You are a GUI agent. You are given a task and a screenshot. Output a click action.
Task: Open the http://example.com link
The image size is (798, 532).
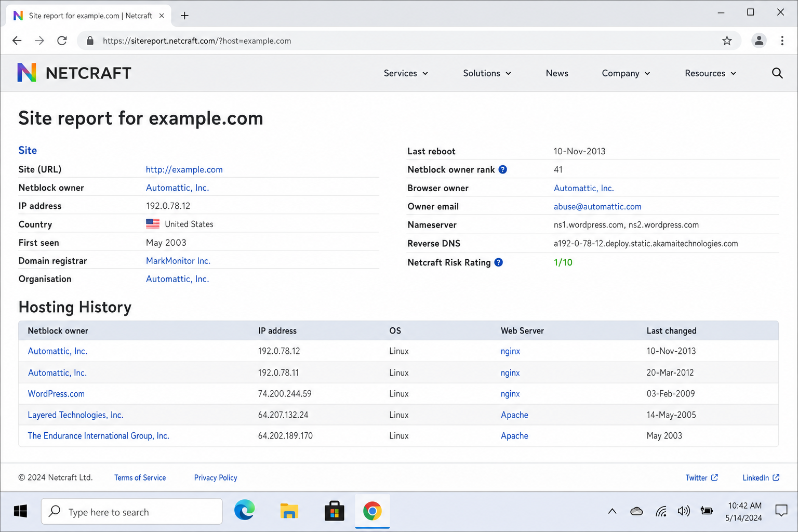click(x=184, y=169)
